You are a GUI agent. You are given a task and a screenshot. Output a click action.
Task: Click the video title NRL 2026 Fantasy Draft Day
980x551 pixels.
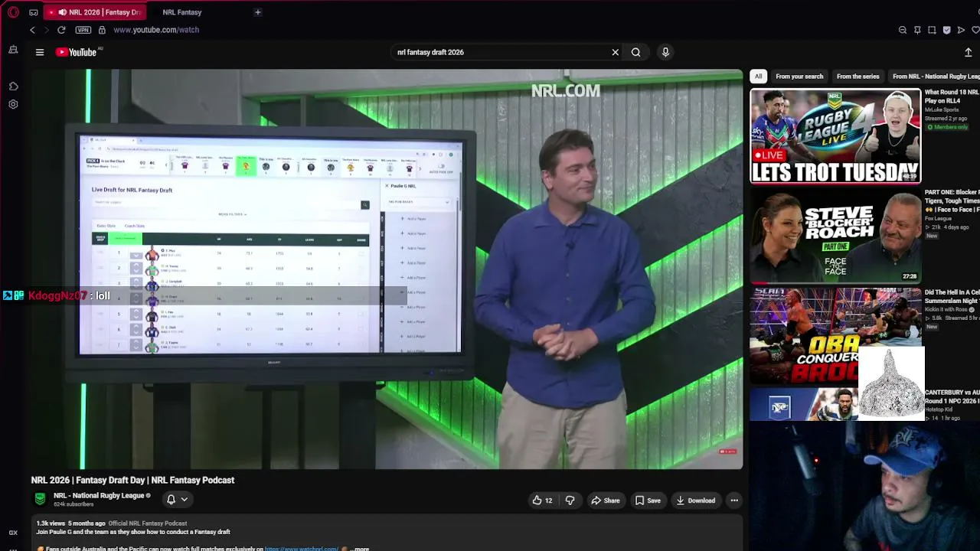click(x=132, y=480)
